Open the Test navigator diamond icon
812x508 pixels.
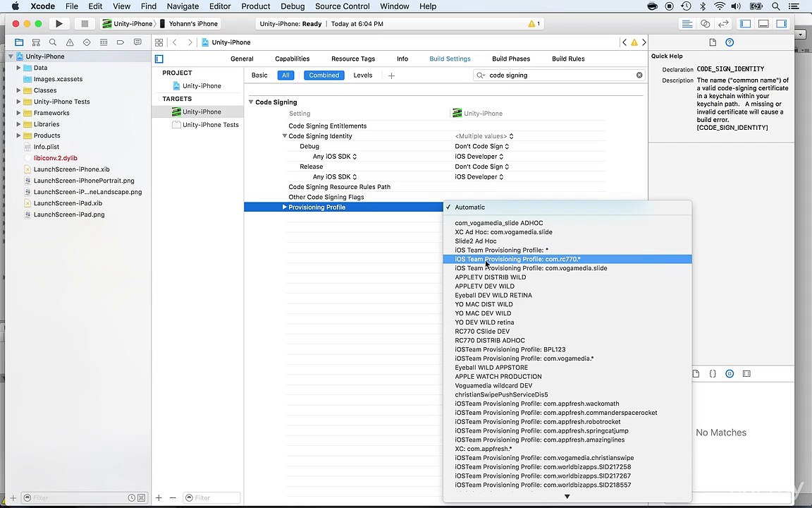click(87, 42)
